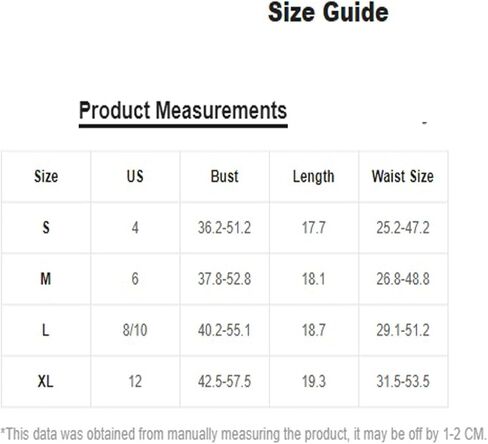
Task: Select the XL size row label
Action: point(46,382)
